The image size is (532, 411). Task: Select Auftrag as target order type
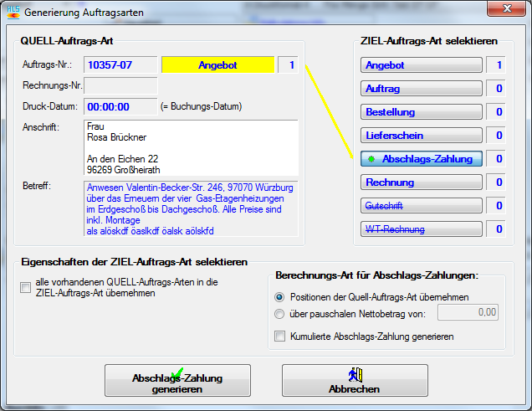pos(422,89)
